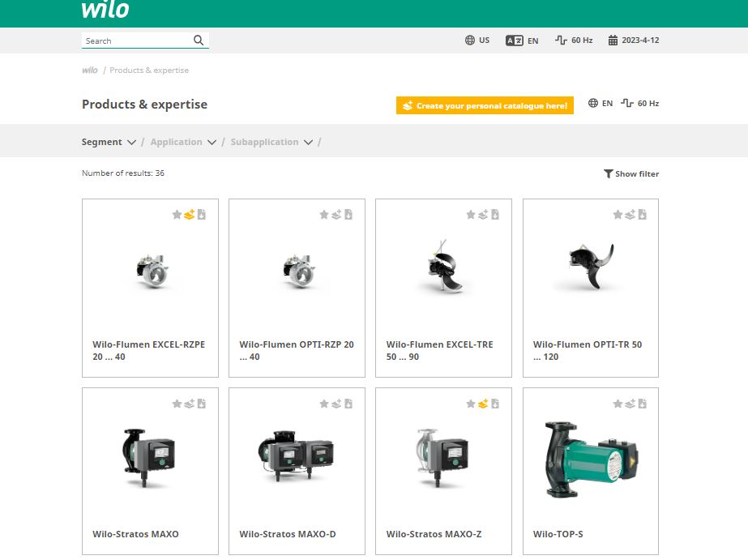
Task: Change header language selector EN
Action: pyautogui.click(x=522, y=41)
